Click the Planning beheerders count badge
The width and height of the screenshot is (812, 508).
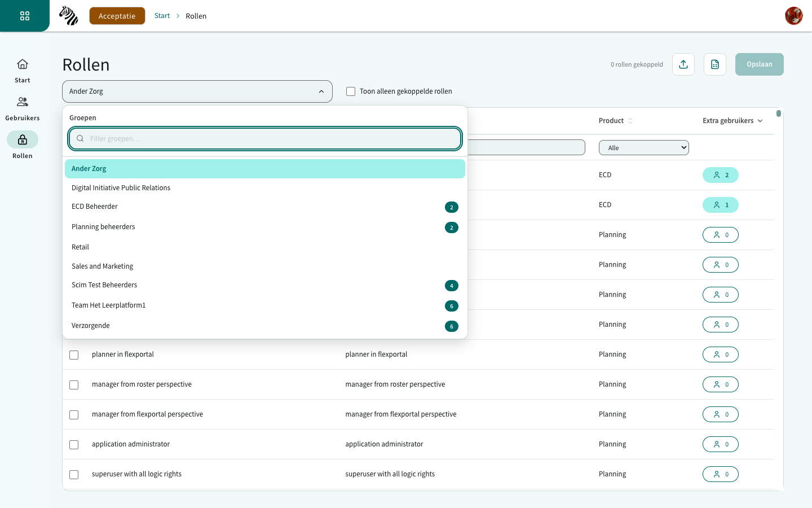click(452, 227)
